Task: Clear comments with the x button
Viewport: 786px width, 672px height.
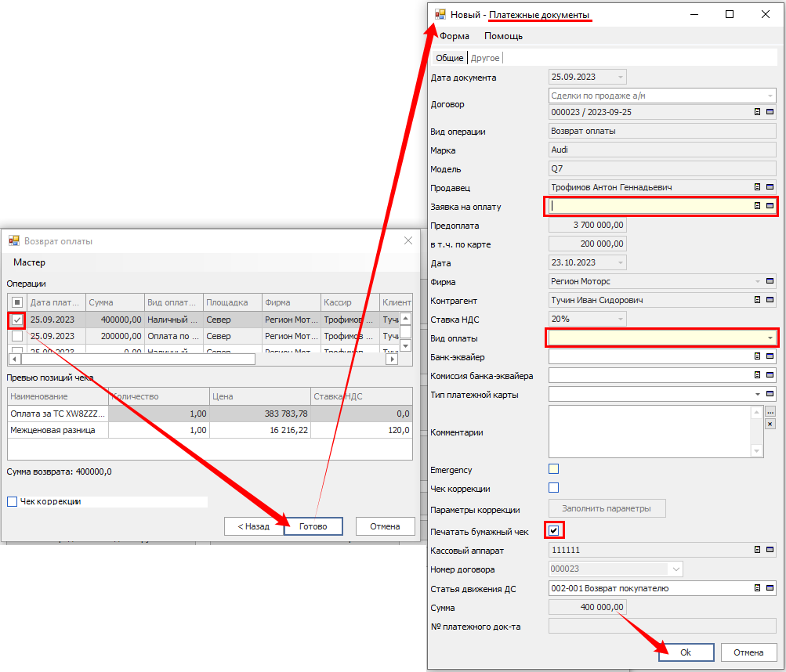Action: tap(770, 424)
